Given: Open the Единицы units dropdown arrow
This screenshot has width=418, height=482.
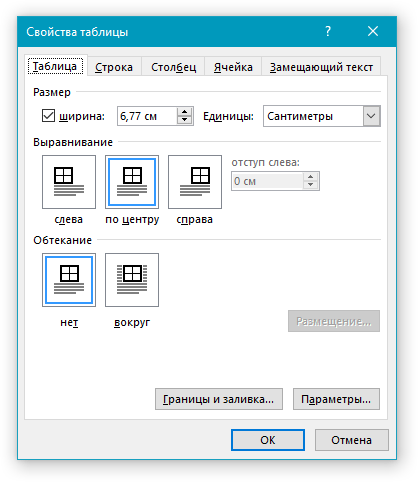Looking at the screenshot, I should [371, 116].
